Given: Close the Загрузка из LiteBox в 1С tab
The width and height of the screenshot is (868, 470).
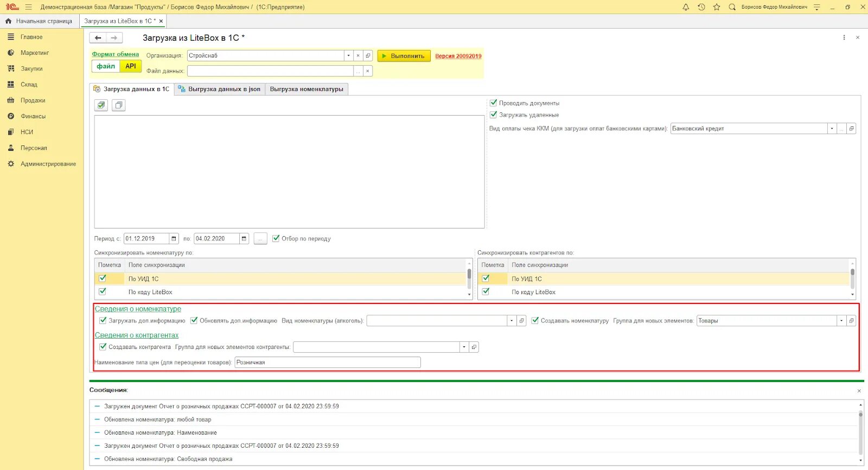Looking at the screenshot, I should click(x=161, y=21).
